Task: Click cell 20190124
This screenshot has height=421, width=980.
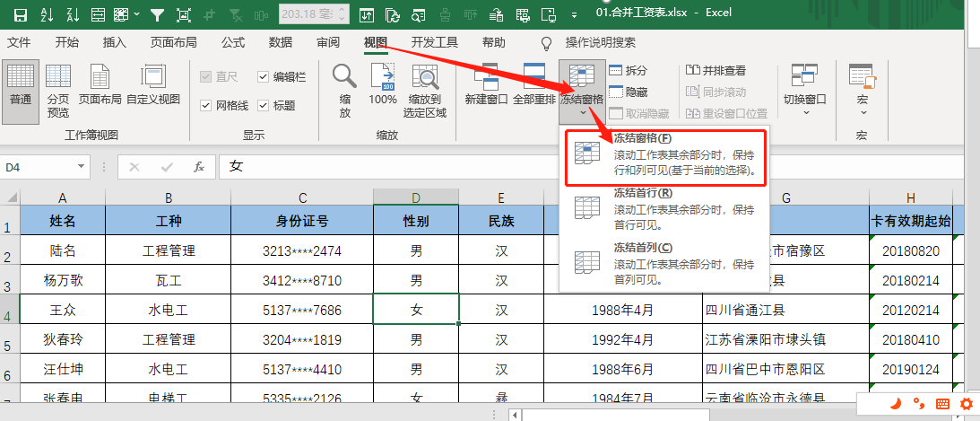Action: tap(911, 369)
